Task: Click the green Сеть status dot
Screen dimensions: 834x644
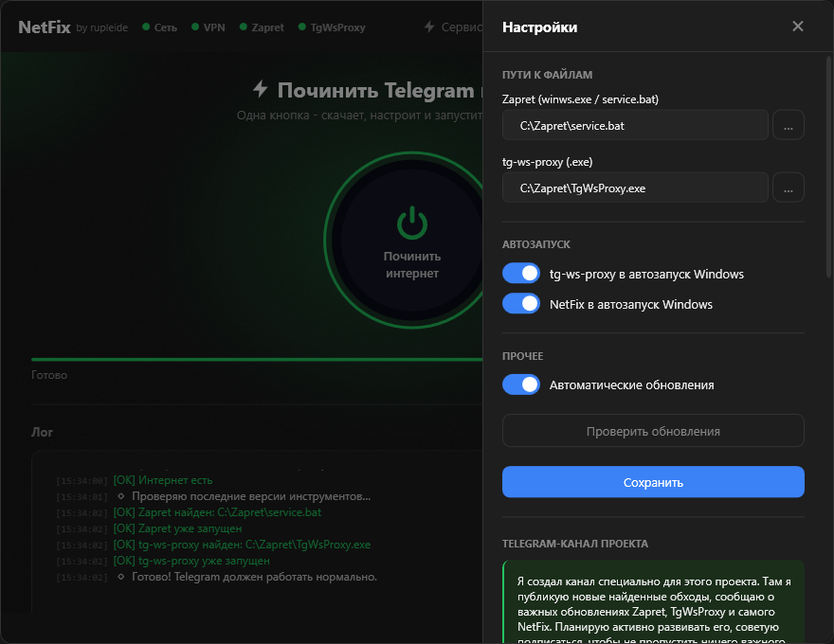Action: click(x=146, y=27)
